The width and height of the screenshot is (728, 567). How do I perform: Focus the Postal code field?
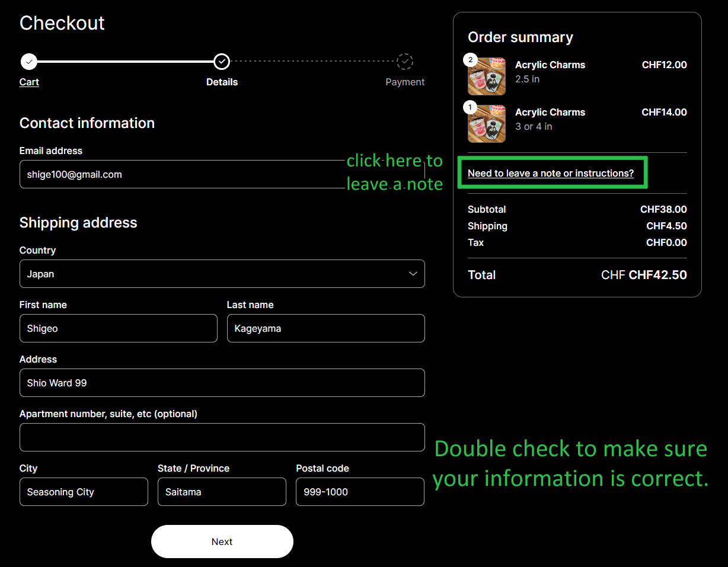tap(360, 492)
